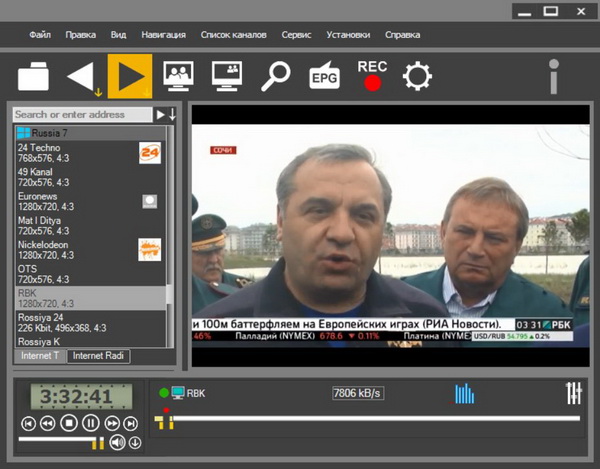This screenshot has width=600, height=469.
Task: Click the search or enter address field
Action: click(x=82, y=115)
